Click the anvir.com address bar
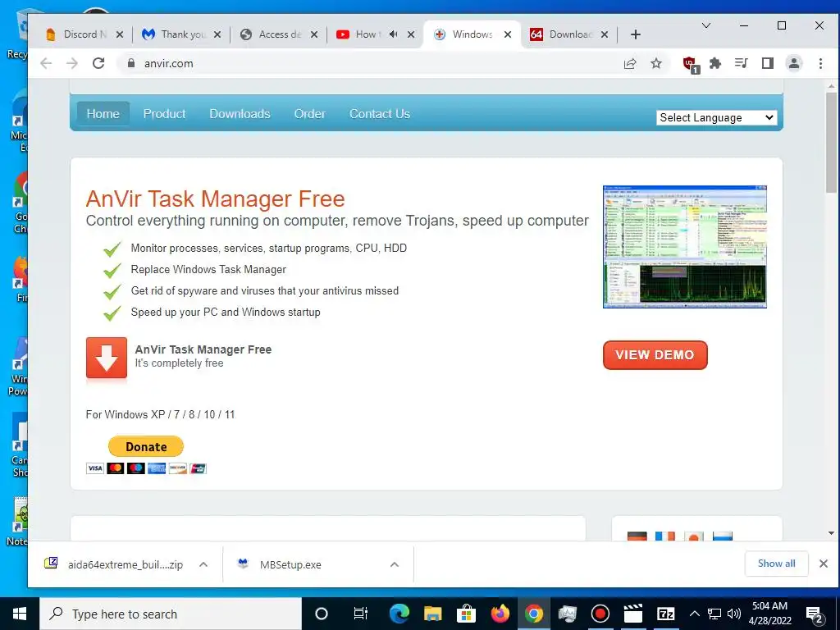Image resolution: width=840 pixels, height=630 pixels. [x=375, y=63]
